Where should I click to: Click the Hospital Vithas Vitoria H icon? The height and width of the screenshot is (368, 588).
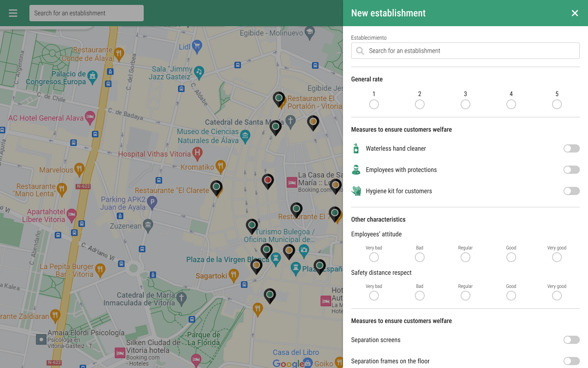pyautogui.click(x=197, y=154)
